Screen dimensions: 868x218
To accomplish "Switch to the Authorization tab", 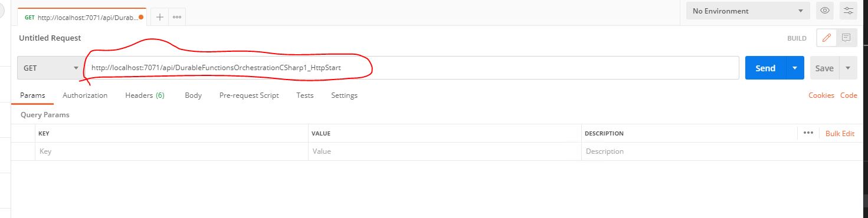I will click(85, 95).
